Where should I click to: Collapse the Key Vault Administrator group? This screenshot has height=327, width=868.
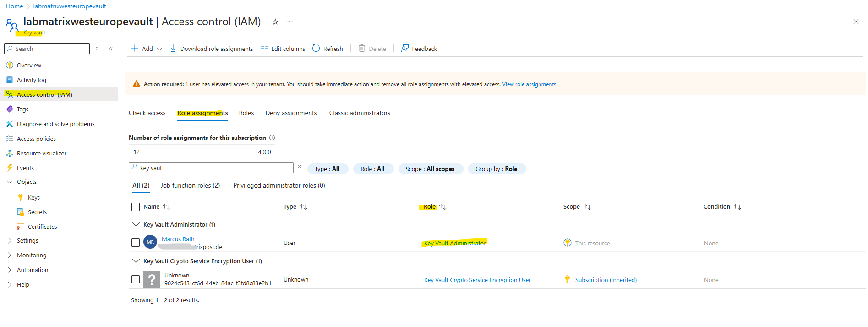point(136,224)
